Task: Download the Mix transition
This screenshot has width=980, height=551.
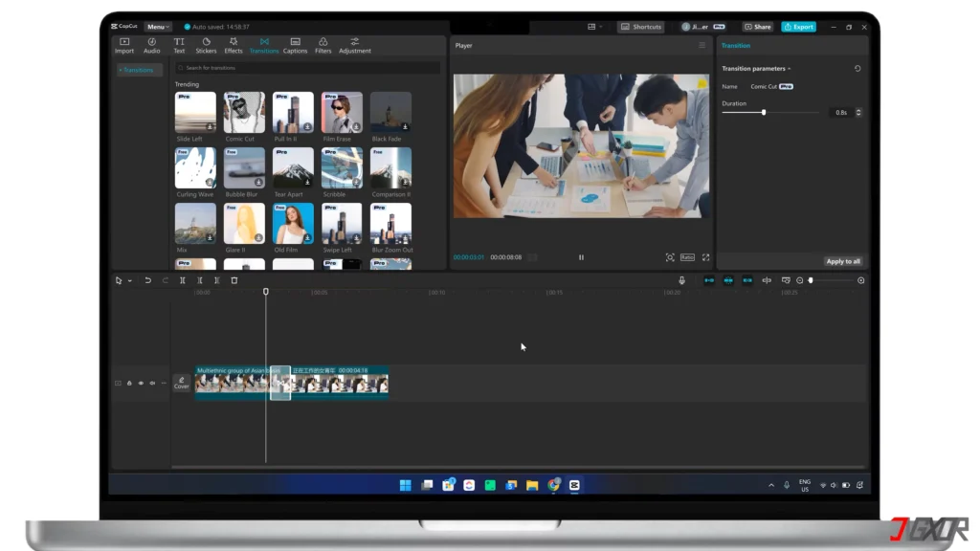Action: (x=210, y=238)
